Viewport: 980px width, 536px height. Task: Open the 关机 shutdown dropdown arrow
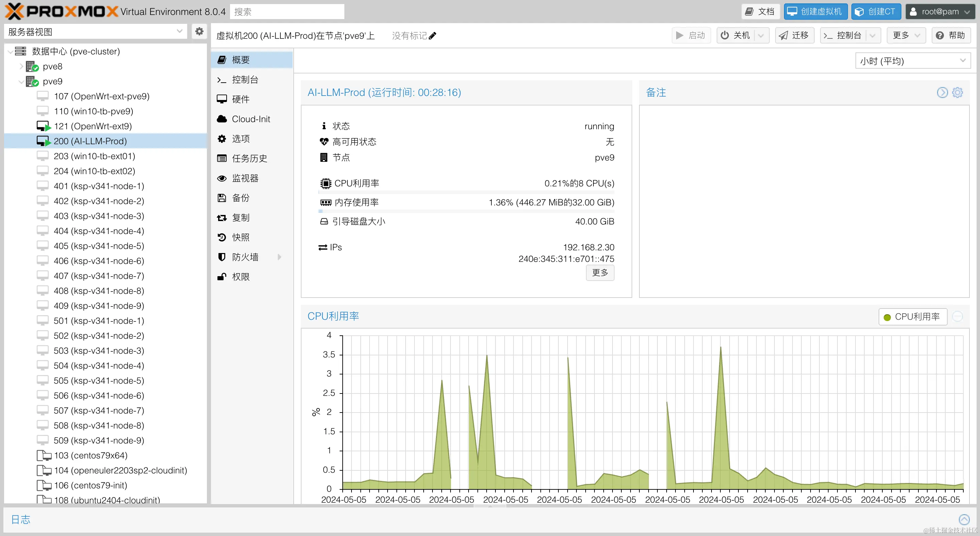761,35
